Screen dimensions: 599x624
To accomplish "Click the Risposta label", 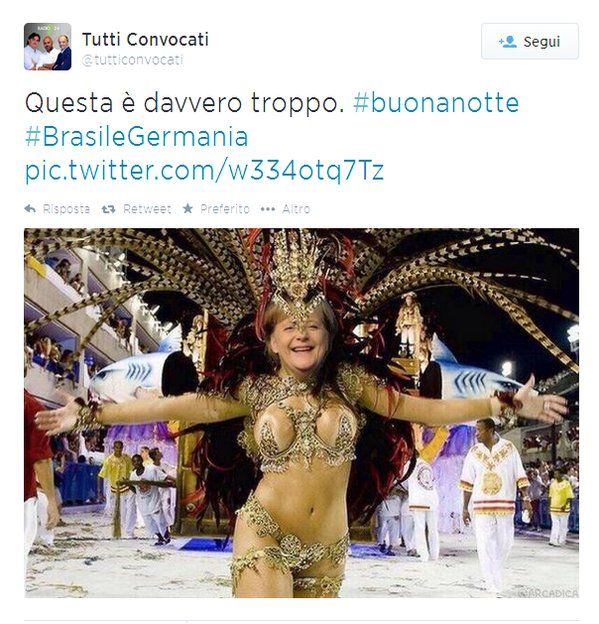I will (x=66, y=209).
